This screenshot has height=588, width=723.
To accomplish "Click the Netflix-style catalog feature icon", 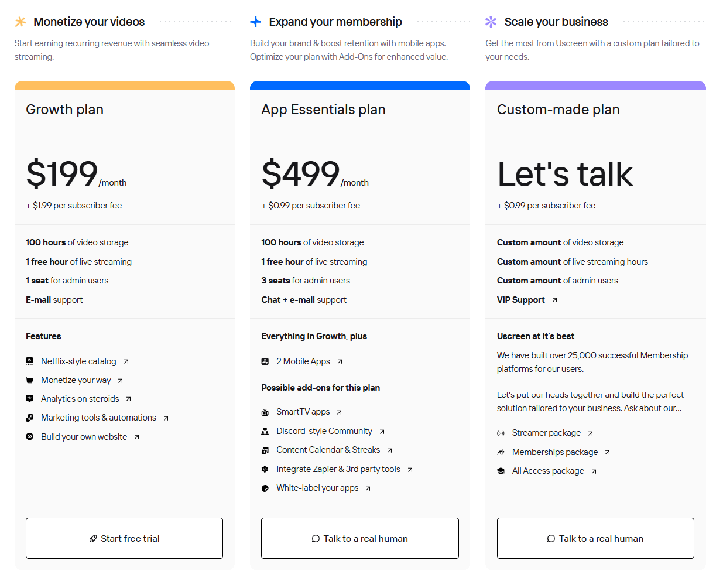I will click(x=30, y=361).
